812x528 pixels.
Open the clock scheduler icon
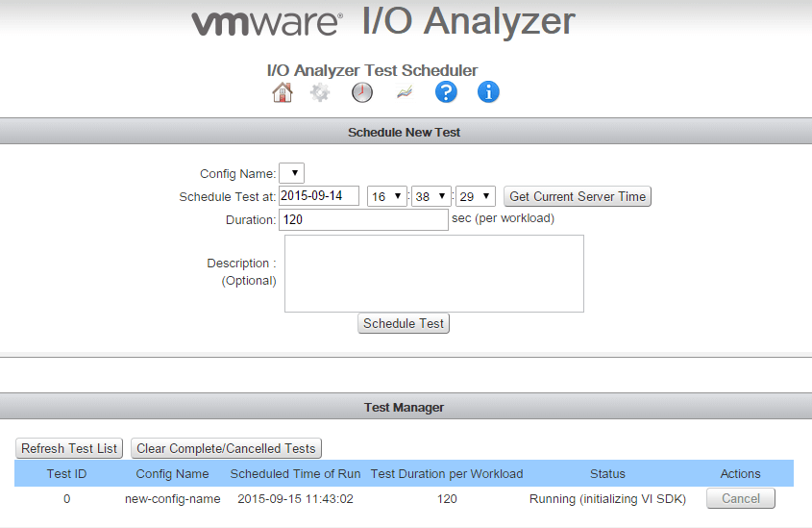[362, 92]
